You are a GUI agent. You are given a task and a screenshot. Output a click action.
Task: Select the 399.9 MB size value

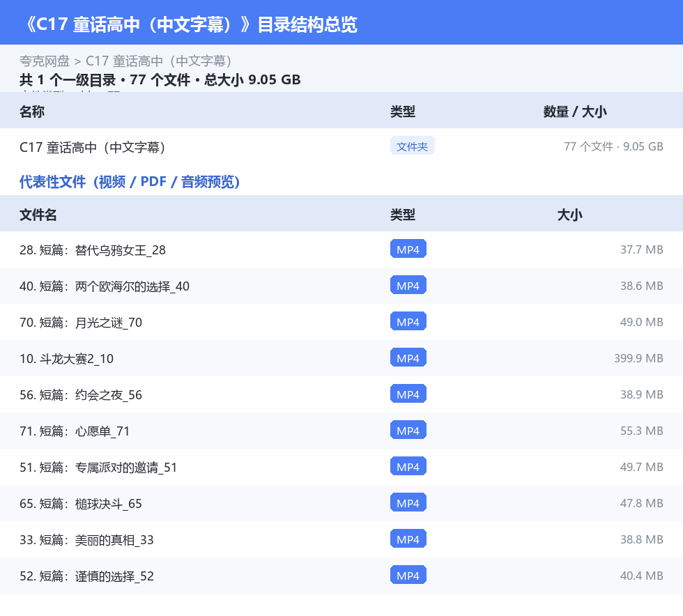(638, 357)
